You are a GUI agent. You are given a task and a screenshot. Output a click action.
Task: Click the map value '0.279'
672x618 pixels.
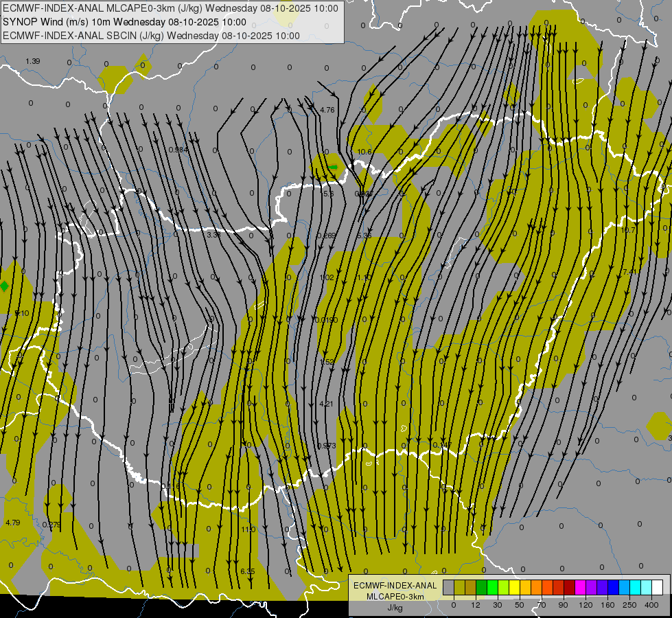click(x=51, y=525)
